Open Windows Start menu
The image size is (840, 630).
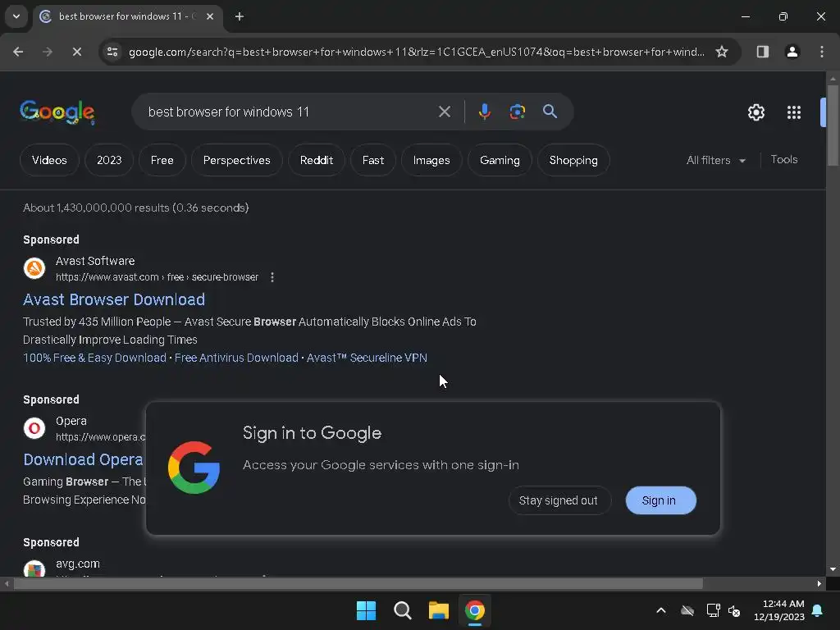pyautogui.click(x=367, y=610)
